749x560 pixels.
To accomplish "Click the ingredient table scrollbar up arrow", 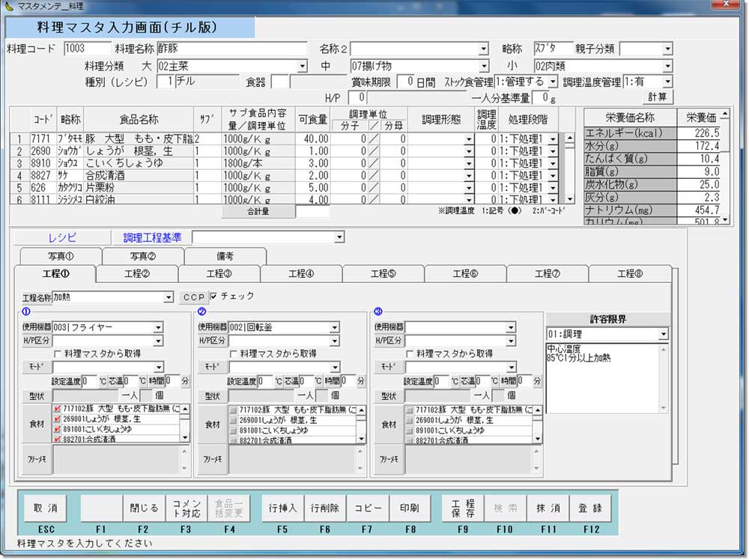I will coord(569,139).
